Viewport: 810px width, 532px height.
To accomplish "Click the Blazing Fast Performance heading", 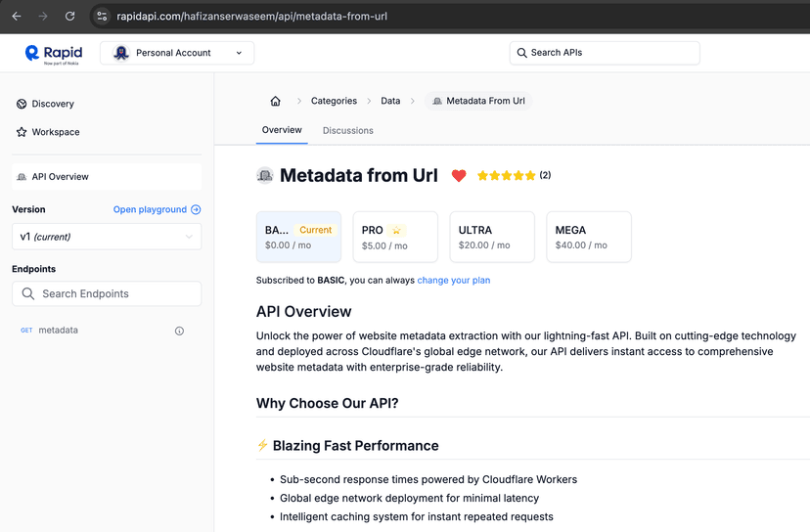I will click(x=355, y=445).
